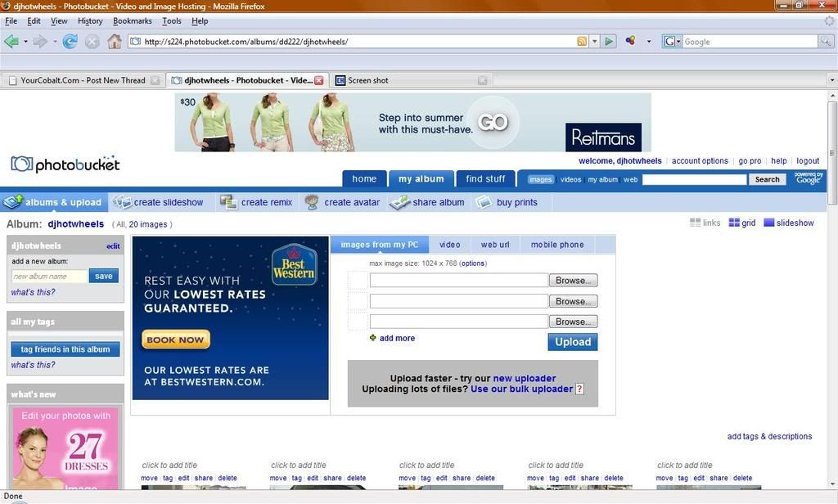Click the stop loading icon
The width and height of the screenshot is (838, 504).
(x=92, y=41)
